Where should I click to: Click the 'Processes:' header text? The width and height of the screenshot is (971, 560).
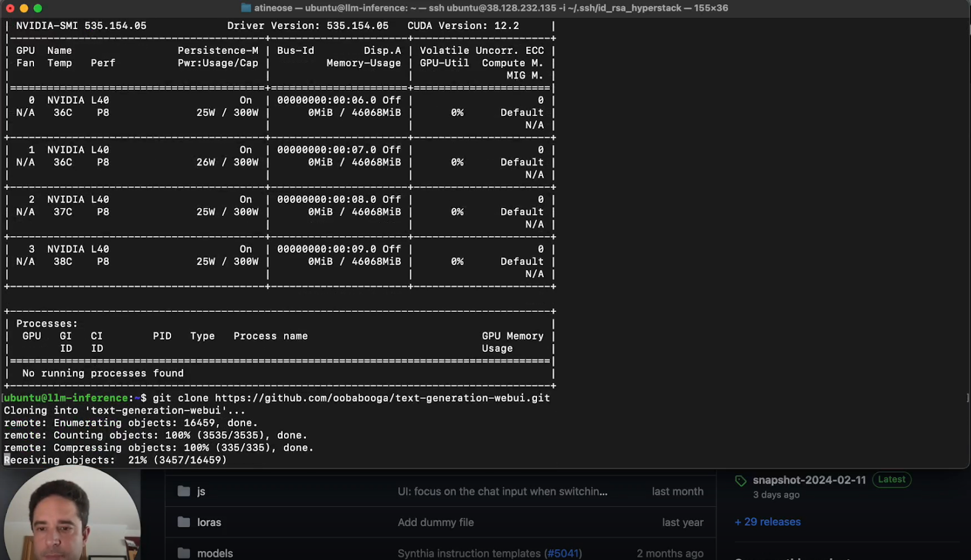tap(47, 323)
